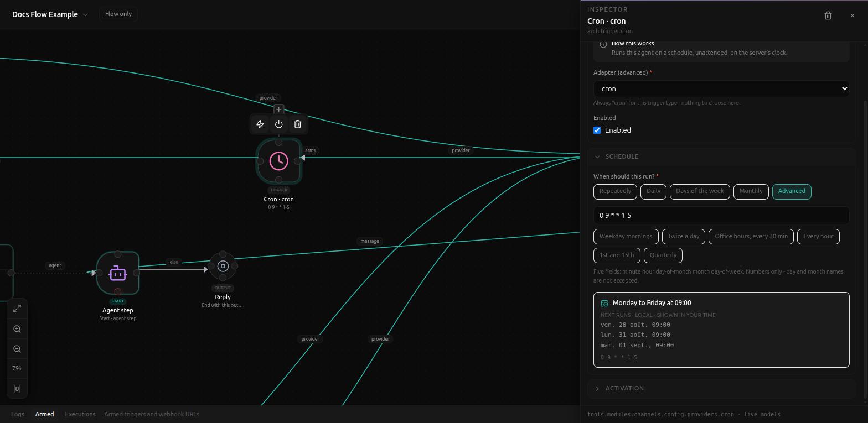The width and height of the screenshot is (868, 423).
Task: Click the auto-layout icon below the 79% zoom level
Action: [x=17, y=389]
